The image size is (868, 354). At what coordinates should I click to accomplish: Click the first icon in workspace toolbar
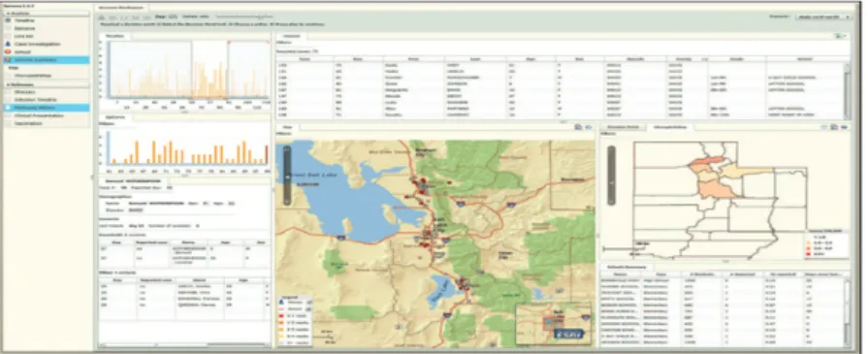(102, 17)
